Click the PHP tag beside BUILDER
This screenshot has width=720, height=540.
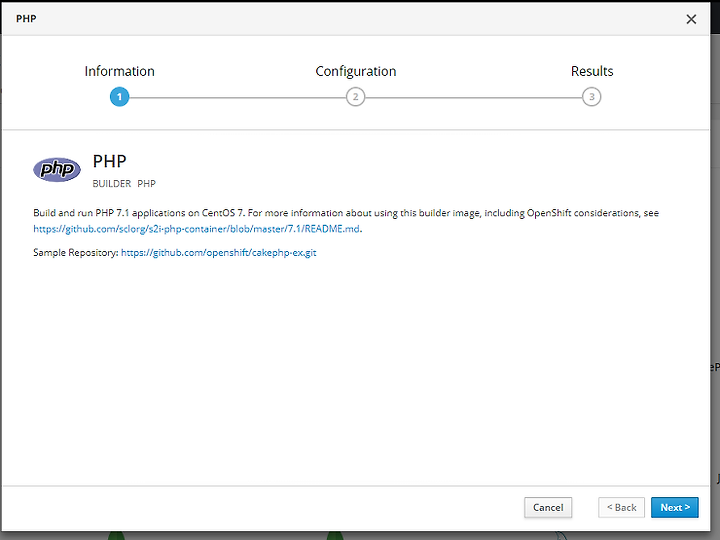pos(146,184)
